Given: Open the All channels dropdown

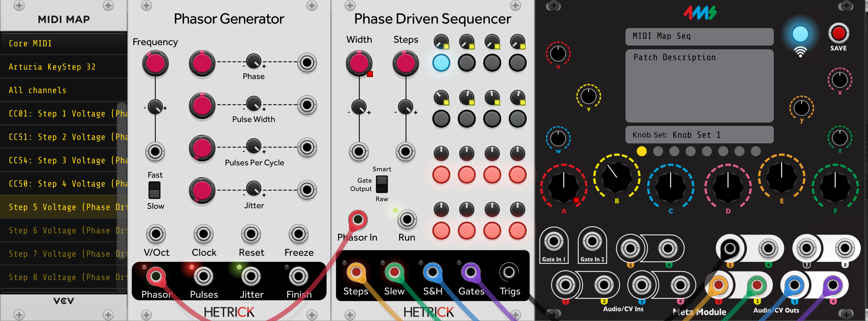Looking at the screenshot, I should [x=64, y=90].
